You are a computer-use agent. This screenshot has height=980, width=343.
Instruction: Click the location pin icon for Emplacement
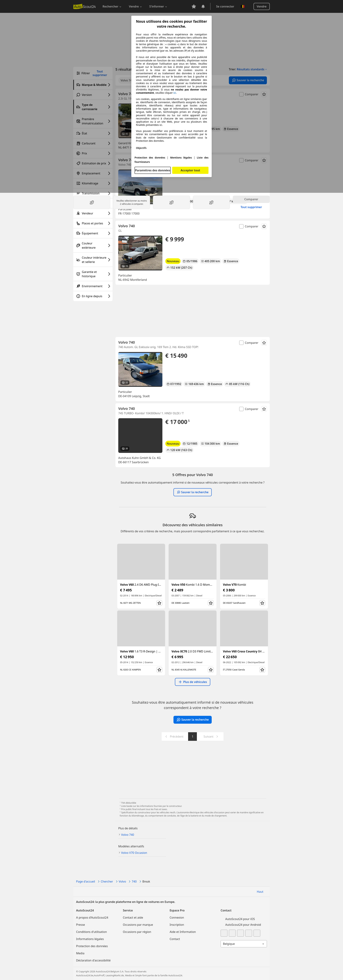coord(78,174)
